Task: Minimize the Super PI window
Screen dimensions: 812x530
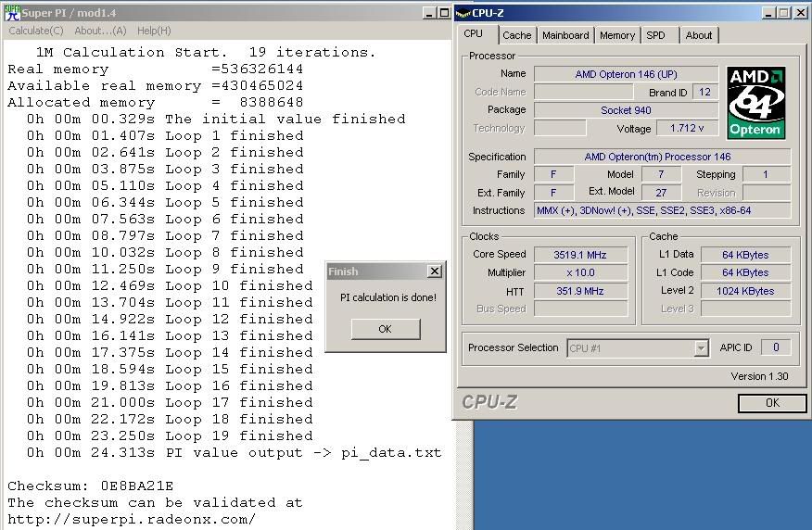Action: click(x=428, y=13)
